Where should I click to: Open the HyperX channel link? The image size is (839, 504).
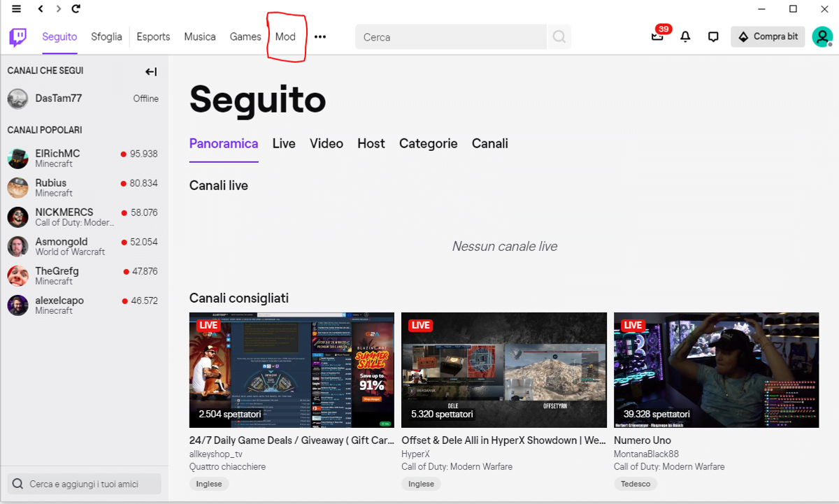[x=416, y=454]
